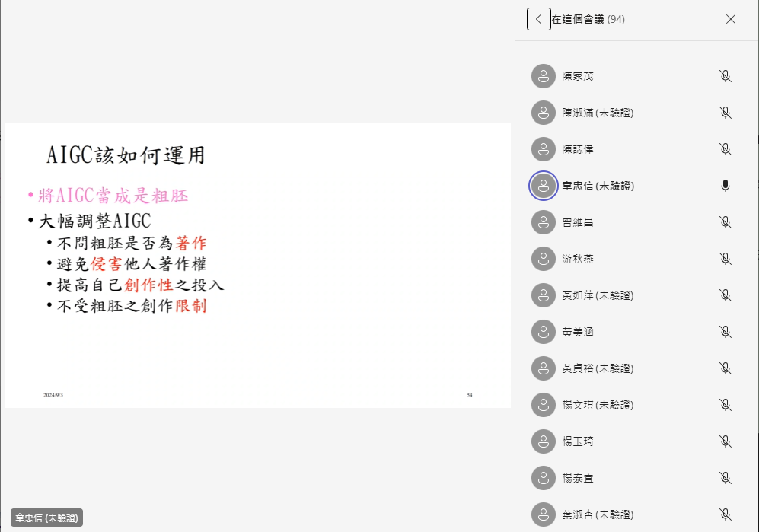Click the shared slide AIGC該如何運用
The width and height of the screenshot is (759, 532).
(257, 266)
